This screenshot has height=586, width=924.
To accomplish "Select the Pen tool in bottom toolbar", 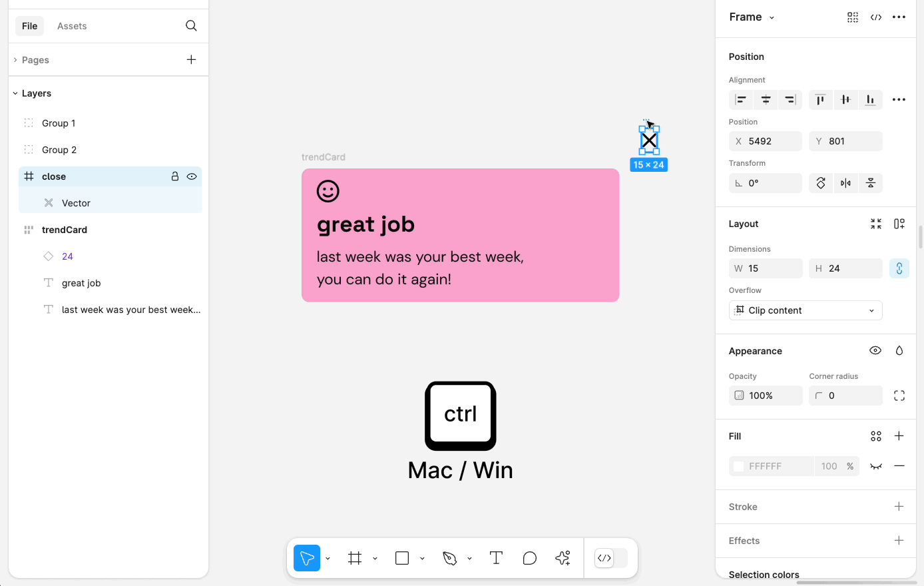I will coord(450,558).
